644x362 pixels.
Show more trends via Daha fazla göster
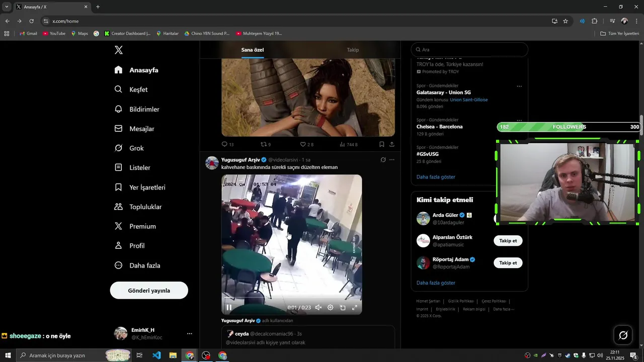coord(436,177)
